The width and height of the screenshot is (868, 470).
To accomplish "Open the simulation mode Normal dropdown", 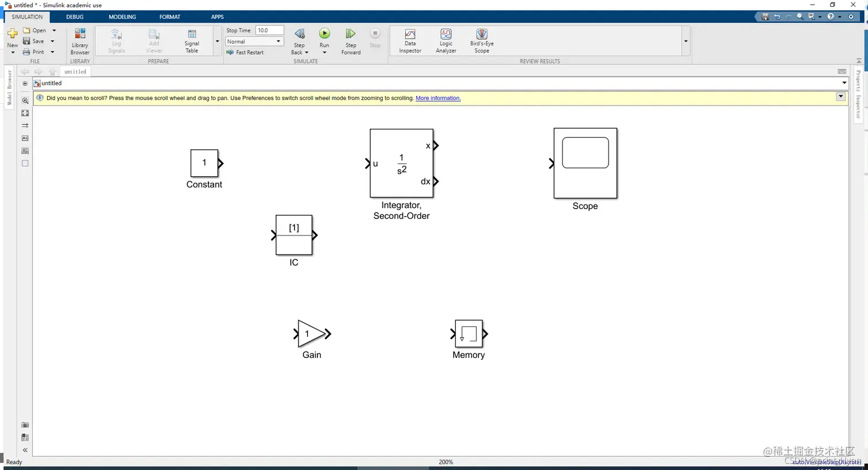I will [254, 41].
